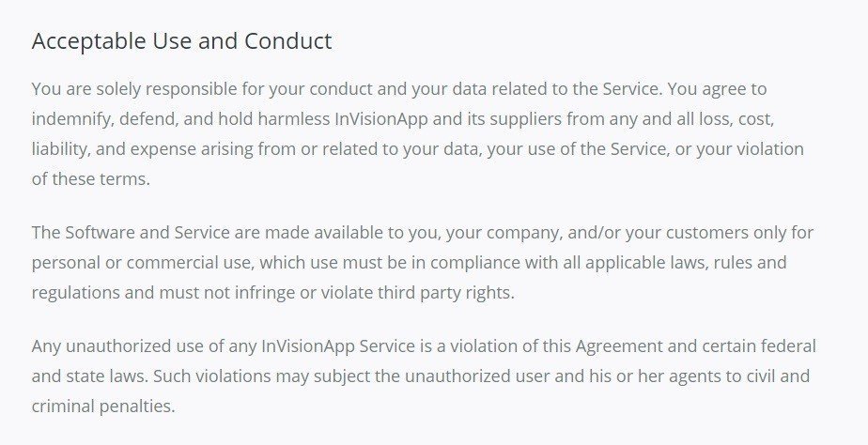Click the phrase 'of these terms.'
This screenshot has width=868, height=445.
point(91,179)
